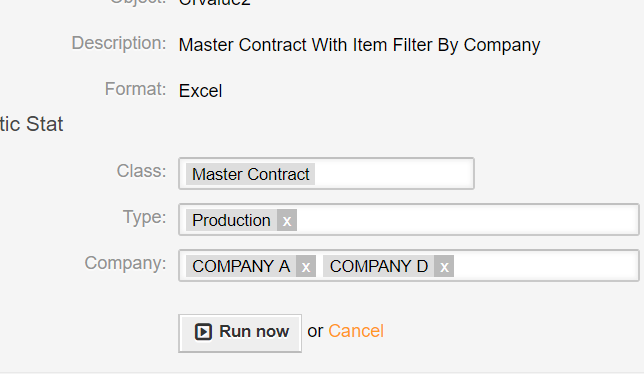Select the Production type tag
644x383 pixels.
click(231, 220)
